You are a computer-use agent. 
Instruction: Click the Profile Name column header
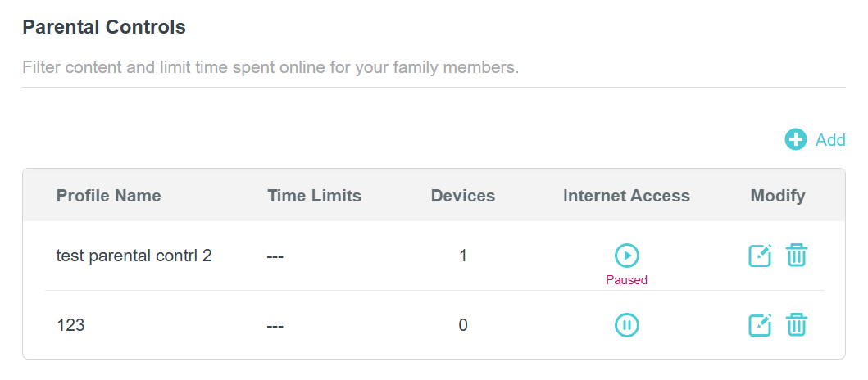click(108, 196)
